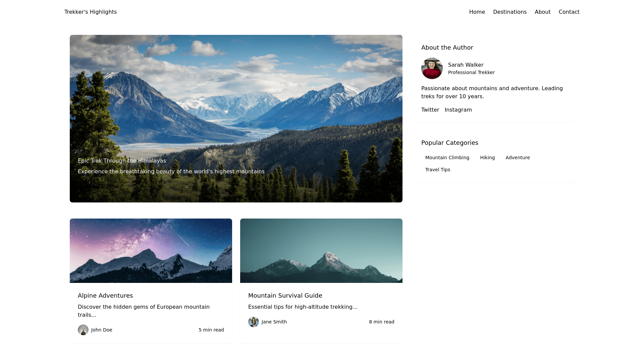This screenshot has height=362, width=644.
Task: Open the Home nav link
Action: point(477,12)
